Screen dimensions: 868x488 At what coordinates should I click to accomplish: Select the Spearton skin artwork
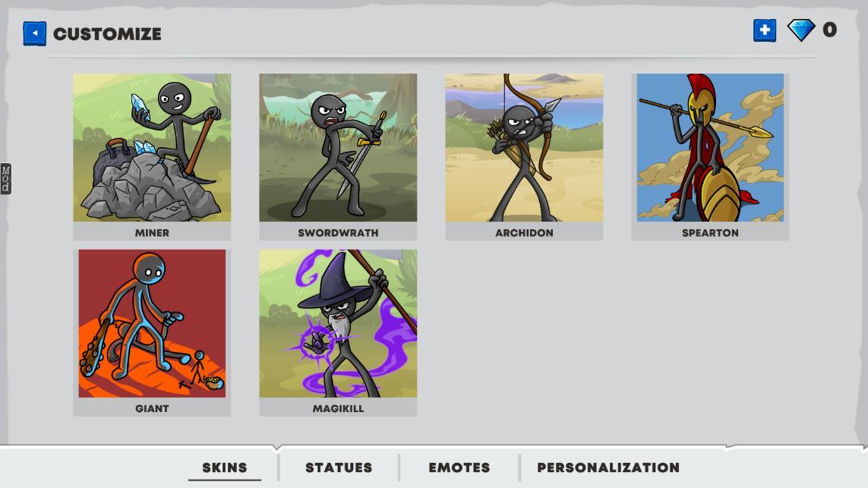click(710, 148)
